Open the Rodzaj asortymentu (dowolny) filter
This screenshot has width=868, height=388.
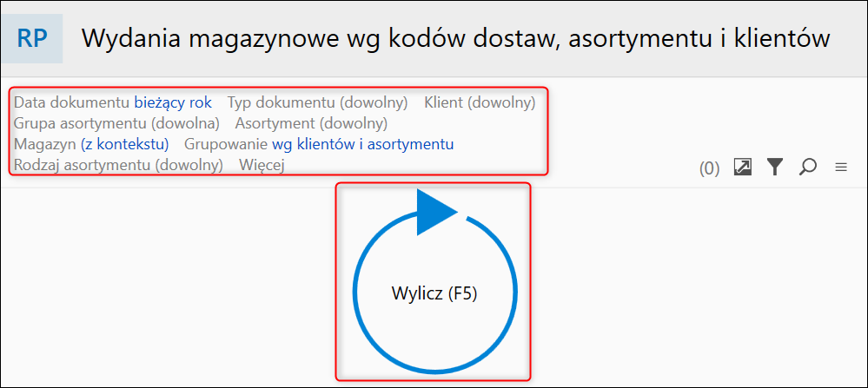tap(118, 165)
